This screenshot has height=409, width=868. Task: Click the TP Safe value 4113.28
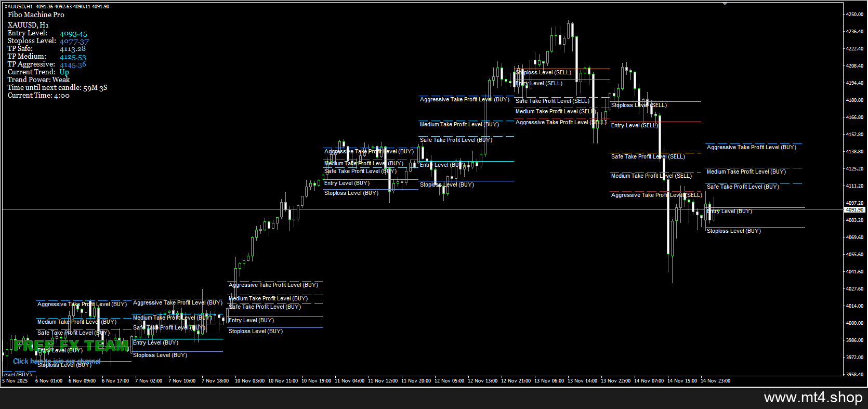pos(73,49)
